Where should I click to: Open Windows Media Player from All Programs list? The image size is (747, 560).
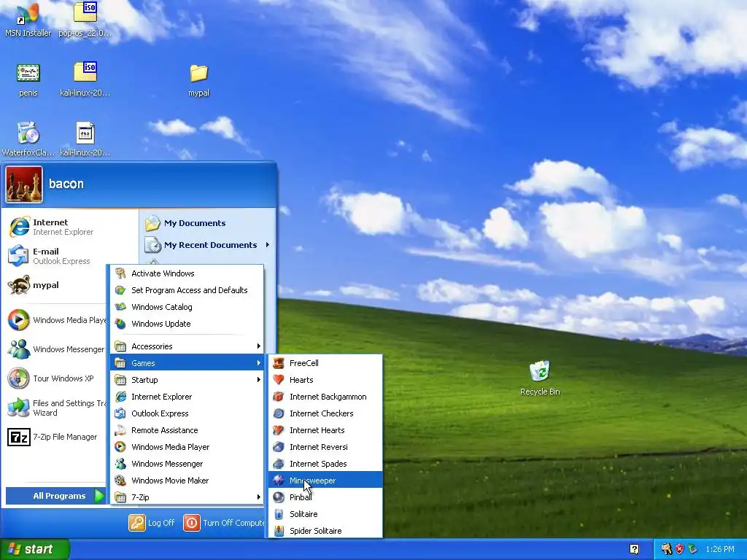[187, 447]
